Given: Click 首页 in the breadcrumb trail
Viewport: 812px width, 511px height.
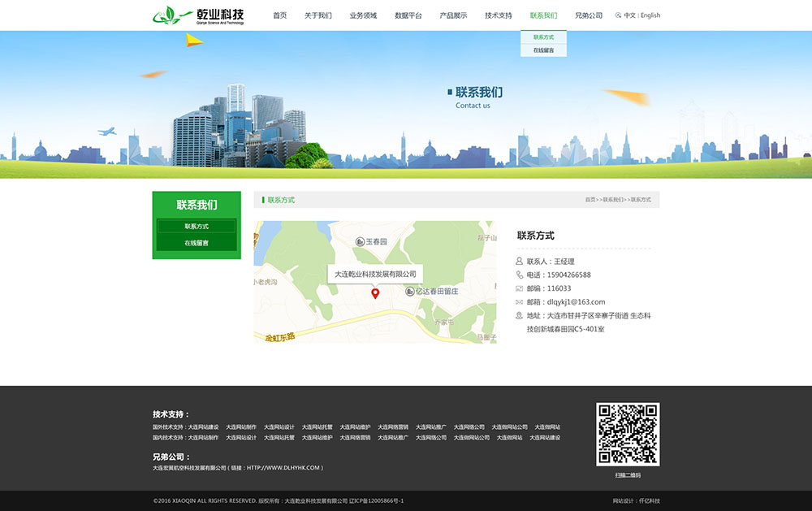Looking at the screenshot, I should 590,199.
